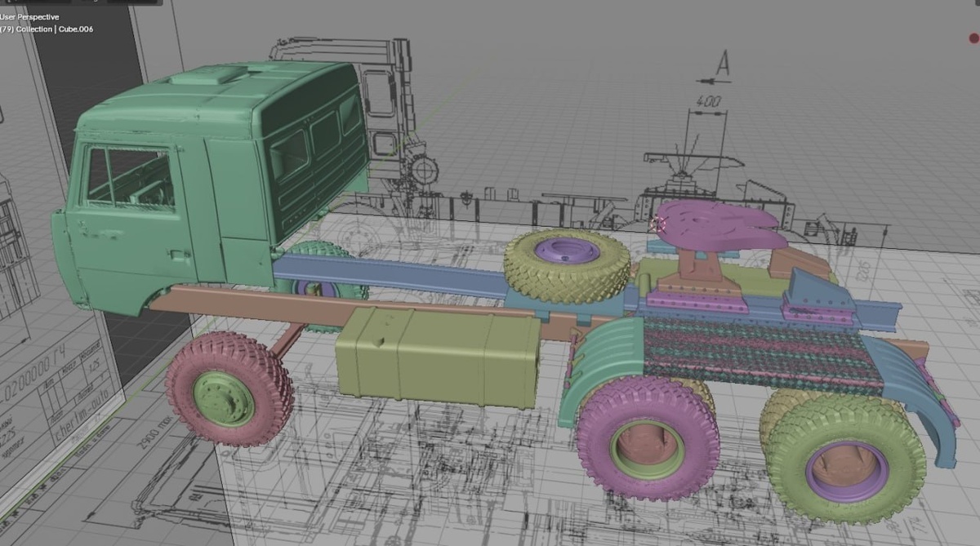Click the "User Perspective" viewport label
The image size is (980, 546).
pos(29,16)
